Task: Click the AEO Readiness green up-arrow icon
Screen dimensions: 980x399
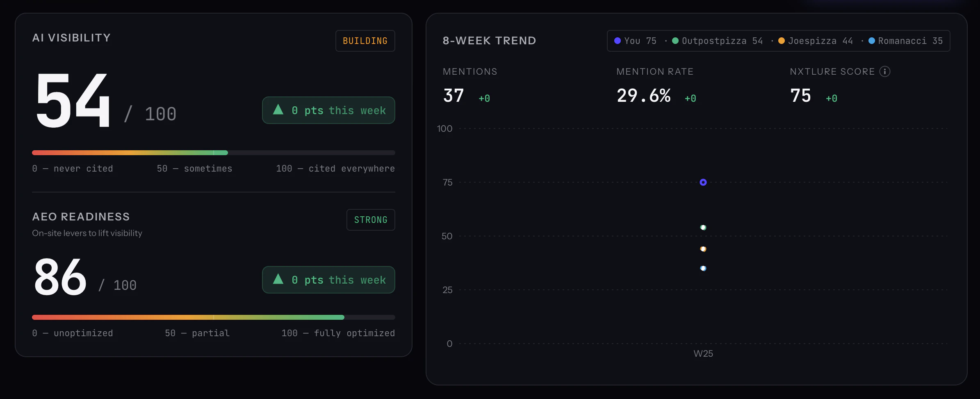Action: (x=278, y=279)
